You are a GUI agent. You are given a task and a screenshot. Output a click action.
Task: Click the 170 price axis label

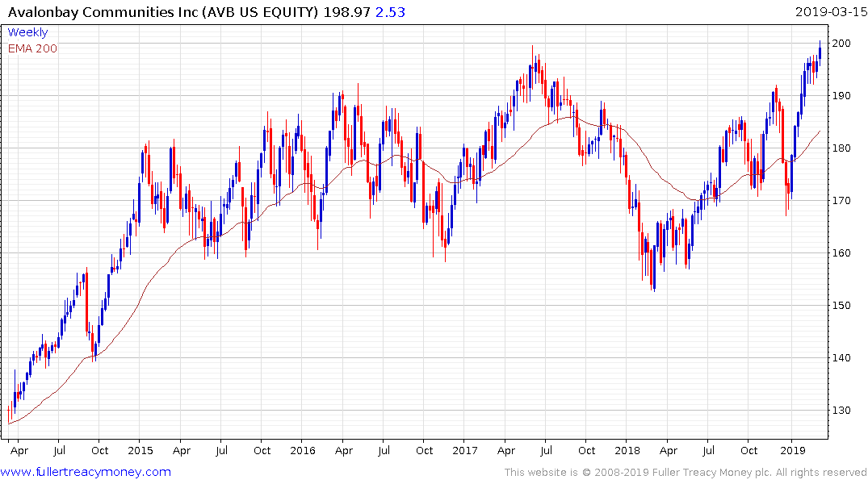tap(841, 200)
